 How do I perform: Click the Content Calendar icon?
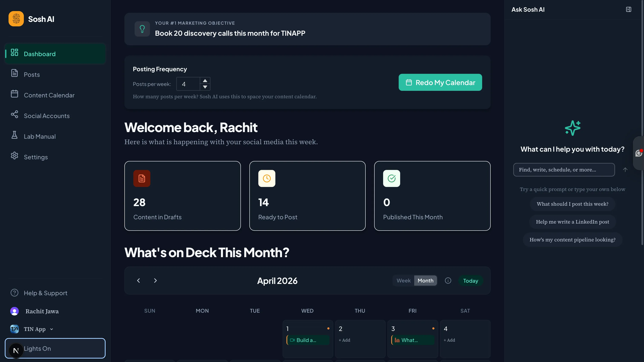coord(14,94)
